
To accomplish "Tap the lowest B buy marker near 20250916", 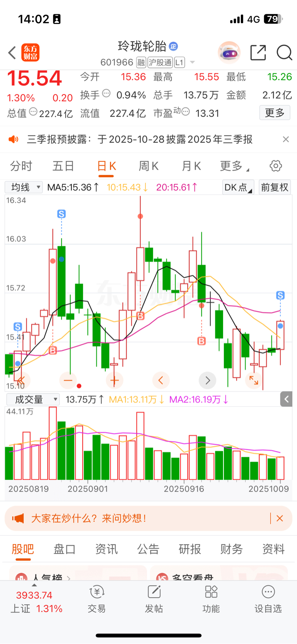I will (x=201, y=341).
